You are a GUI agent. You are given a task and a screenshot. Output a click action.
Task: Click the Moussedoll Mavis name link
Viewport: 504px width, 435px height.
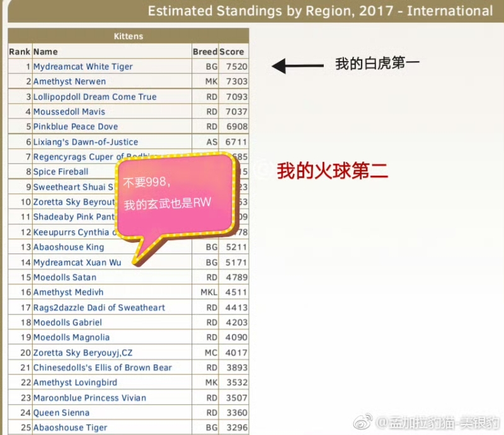[x=69, y=112]
